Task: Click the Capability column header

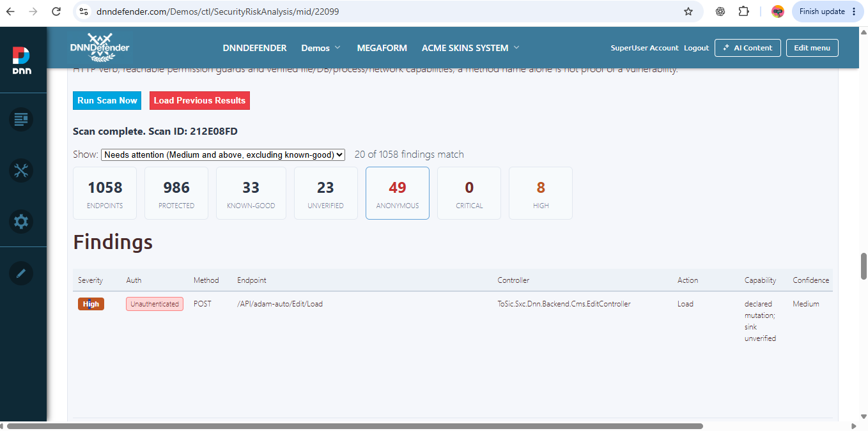Action: pyautogui.click(x=760, y=280)
